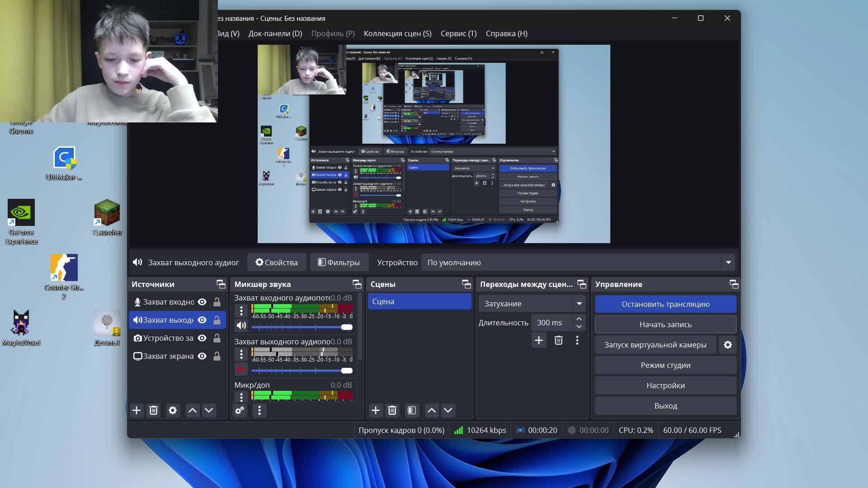Open options menu for Захват входного аудиопотока
Image resolution: width=868 pixels, height=488 pixels.
coord(241,311)
